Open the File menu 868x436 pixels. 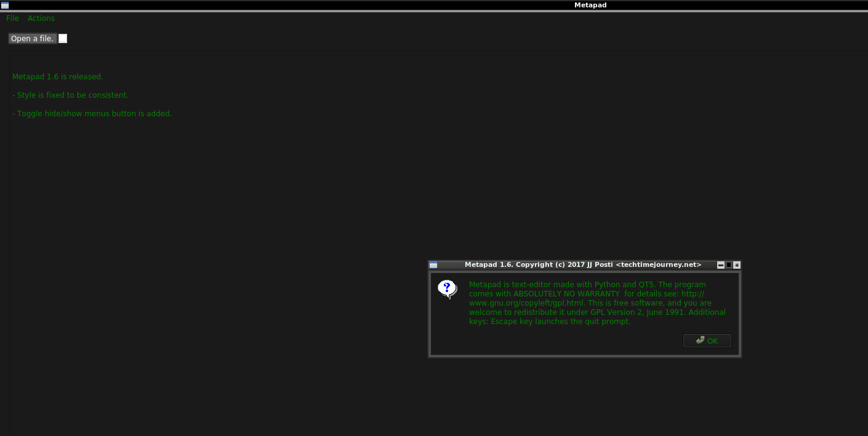(x=12, y=18)
